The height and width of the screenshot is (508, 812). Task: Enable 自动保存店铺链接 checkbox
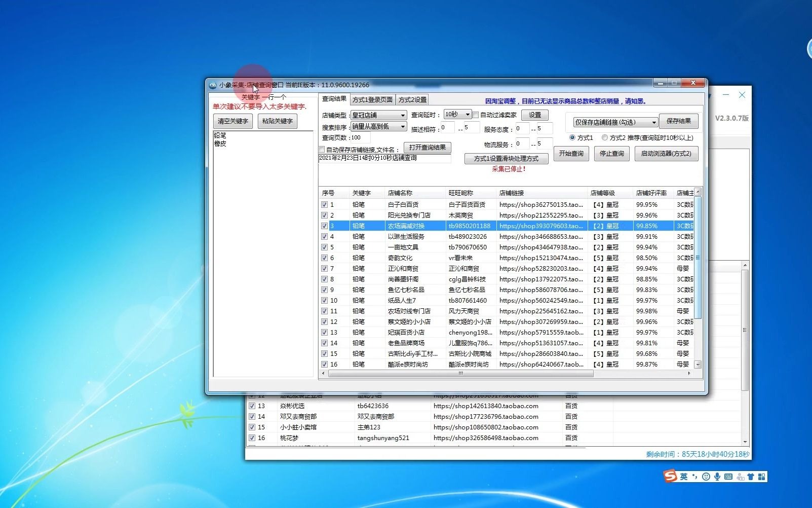pos(322,150)
